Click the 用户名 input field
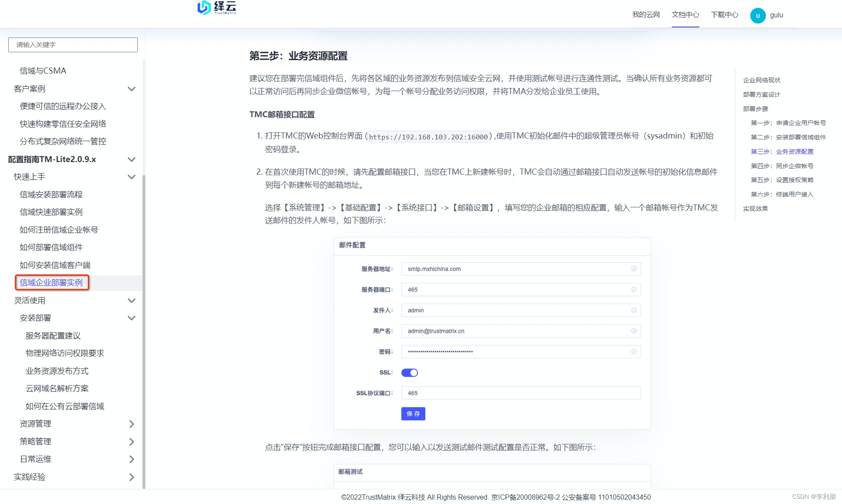Image resolution: width=842 pixels, height=504 pixels. pyautogui.click(x=521, y=331)
